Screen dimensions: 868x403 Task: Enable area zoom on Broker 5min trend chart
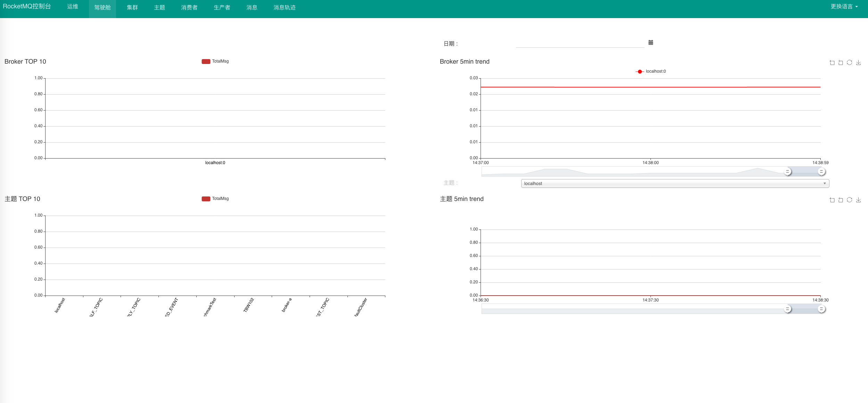[832, 63]
